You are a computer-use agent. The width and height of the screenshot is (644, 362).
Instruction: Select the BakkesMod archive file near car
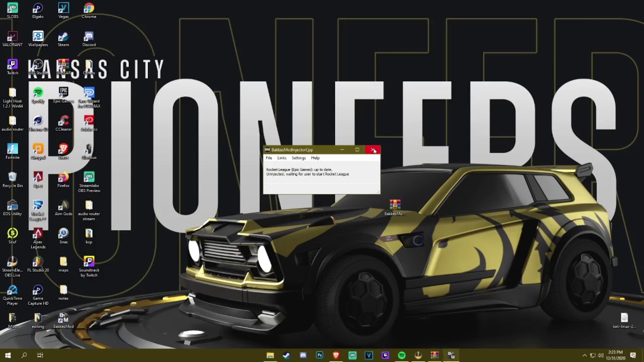[x=395, y=208]
